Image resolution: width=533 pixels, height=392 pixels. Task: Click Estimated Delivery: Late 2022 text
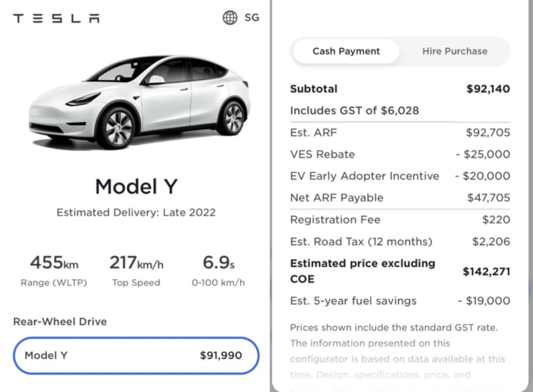click(x=136, y=213)
